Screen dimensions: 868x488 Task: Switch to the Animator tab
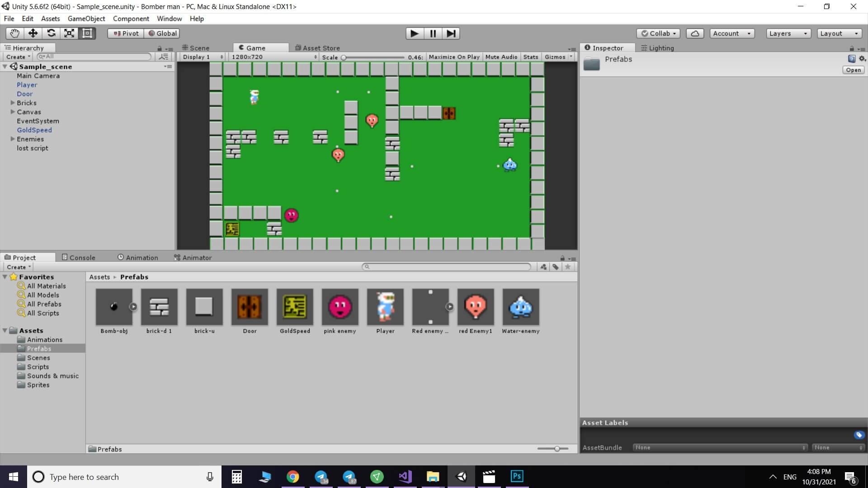pos(193,258)
